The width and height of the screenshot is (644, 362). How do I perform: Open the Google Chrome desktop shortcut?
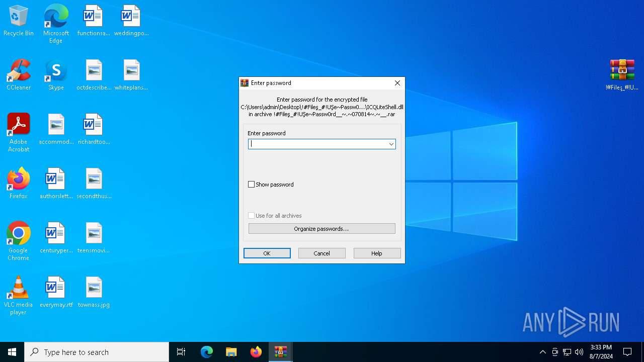19,241
